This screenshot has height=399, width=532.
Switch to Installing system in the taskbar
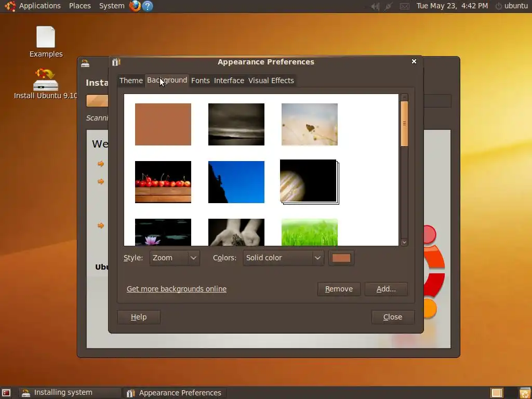[x=70, y=393]
